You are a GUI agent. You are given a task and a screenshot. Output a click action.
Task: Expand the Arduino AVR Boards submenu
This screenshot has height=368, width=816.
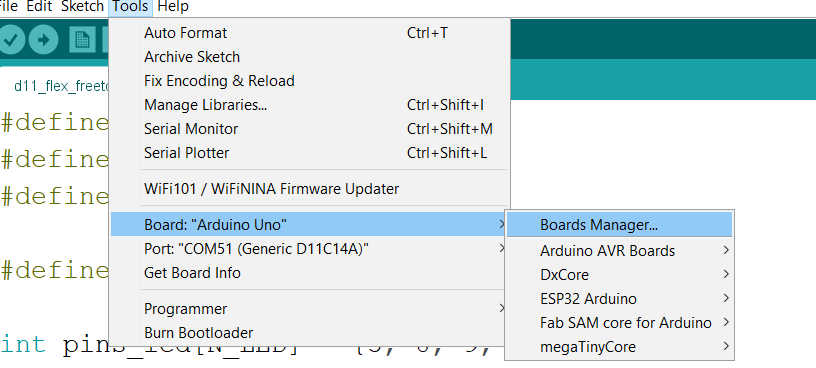(x=619, y=251)
